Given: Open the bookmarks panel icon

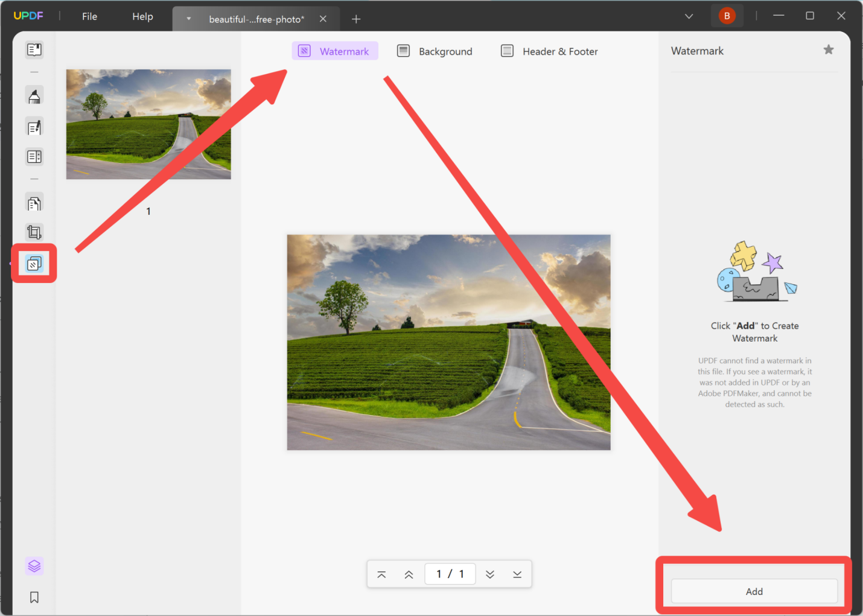Looking at the screenshot, I should pyautogui.click(x=34, y=597).
